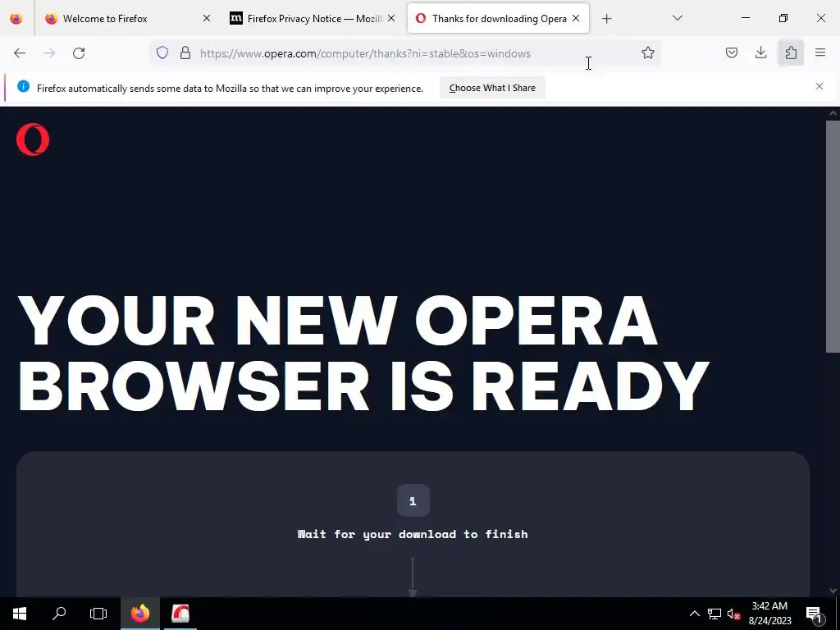Open Windows taskbar search
The image size is (840, 630).
[x=59, y=614]
